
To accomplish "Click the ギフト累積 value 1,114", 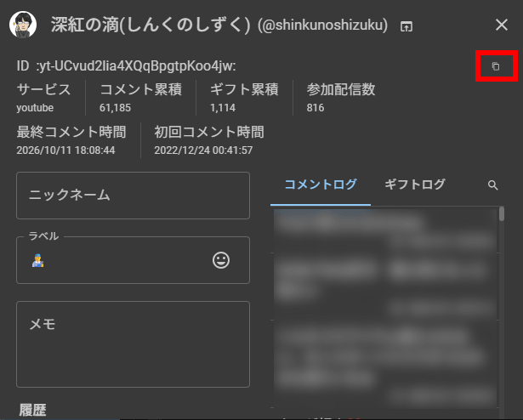I will click(x=223, y=108).
